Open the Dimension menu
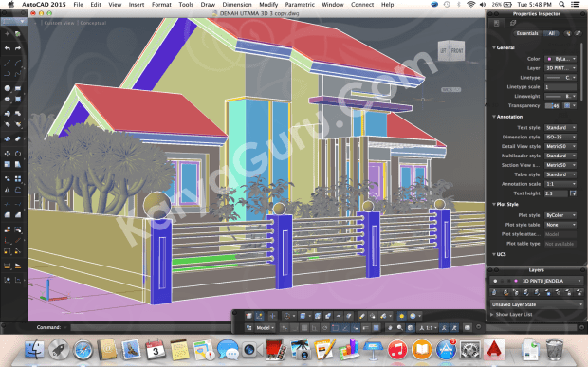 237,4
